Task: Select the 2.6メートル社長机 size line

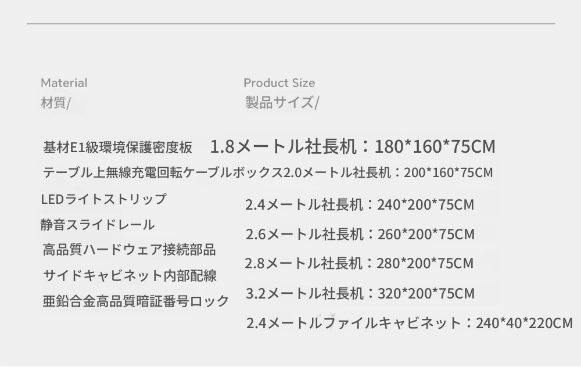Action: (x=360, y=234)
